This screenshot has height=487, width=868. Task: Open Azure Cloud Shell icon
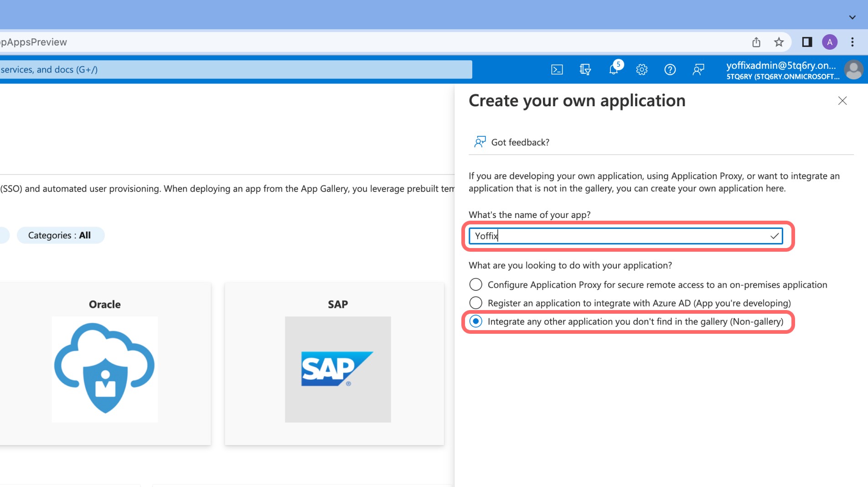click(557, 69)
